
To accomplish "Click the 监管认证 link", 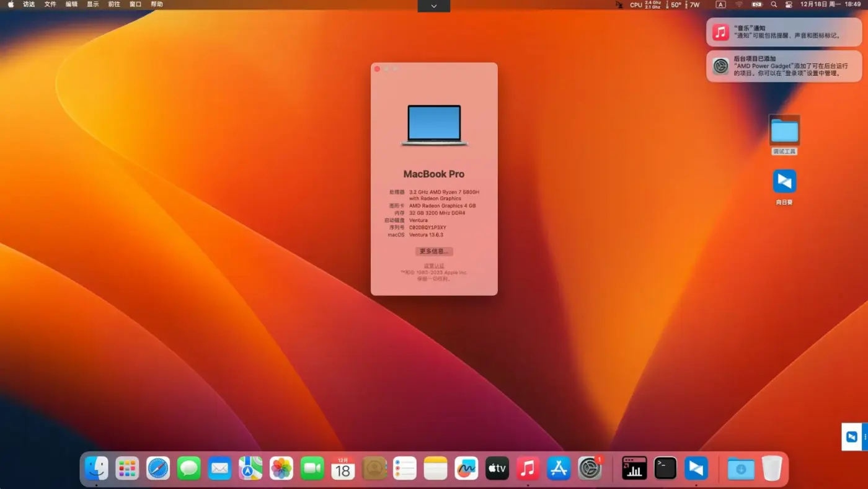I will click(433, 265).
